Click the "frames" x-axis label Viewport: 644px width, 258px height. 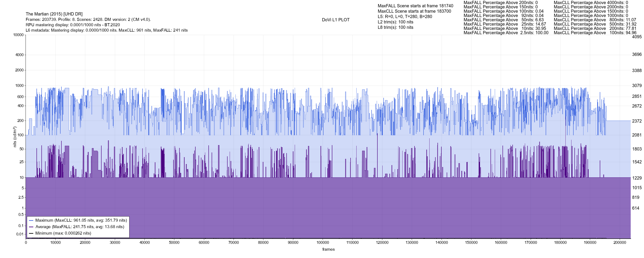[328, 249]
